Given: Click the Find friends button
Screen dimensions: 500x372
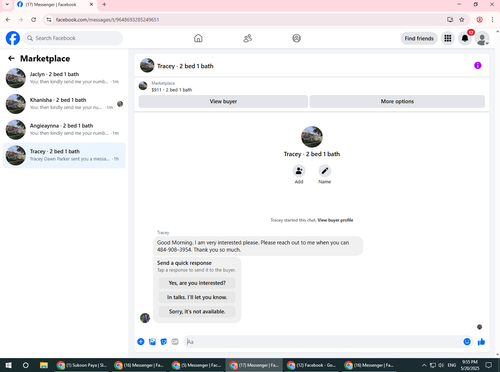Looking at the screenshot, I should tap(419, 38).
